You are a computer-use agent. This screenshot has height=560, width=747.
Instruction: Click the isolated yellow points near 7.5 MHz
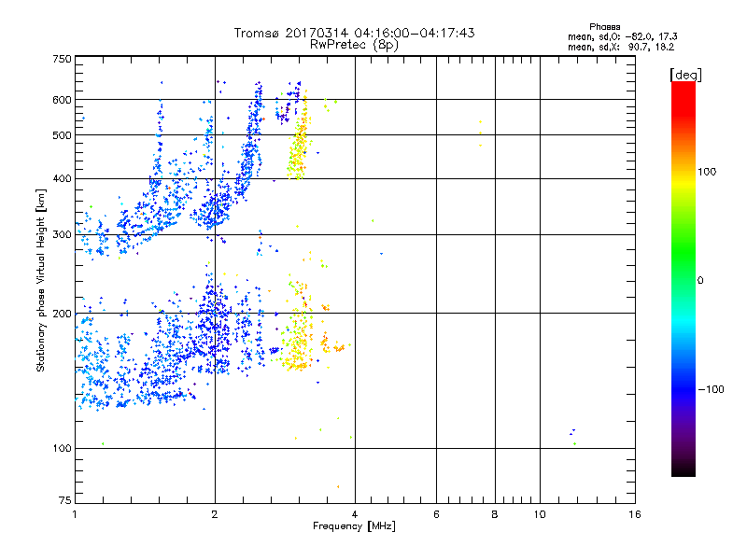click(x=480, y=133)
